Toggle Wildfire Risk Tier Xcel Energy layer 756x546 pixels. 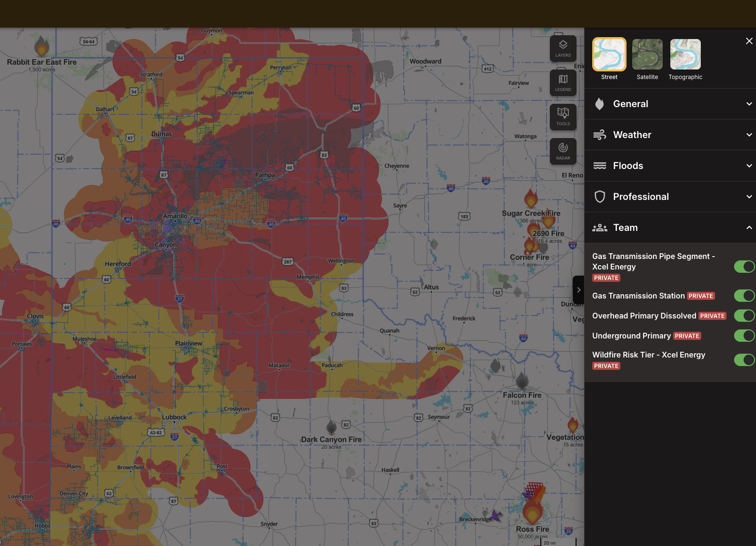[744, 360]
